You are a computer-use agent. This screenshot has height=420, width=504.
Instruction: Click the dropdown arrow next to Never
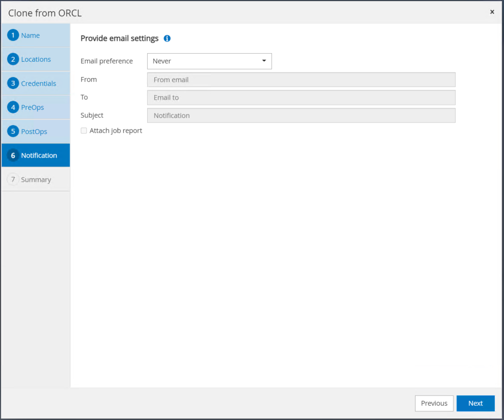click(264, 61)
